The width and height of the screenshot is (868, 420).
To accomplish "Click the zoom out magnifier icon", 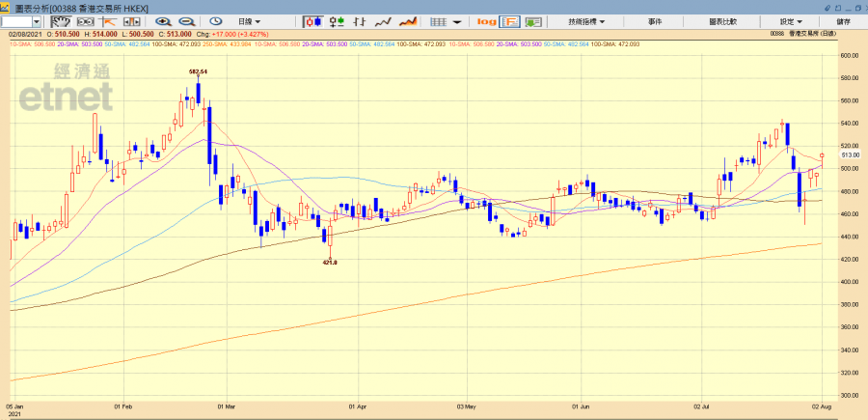I will [186, 21].
